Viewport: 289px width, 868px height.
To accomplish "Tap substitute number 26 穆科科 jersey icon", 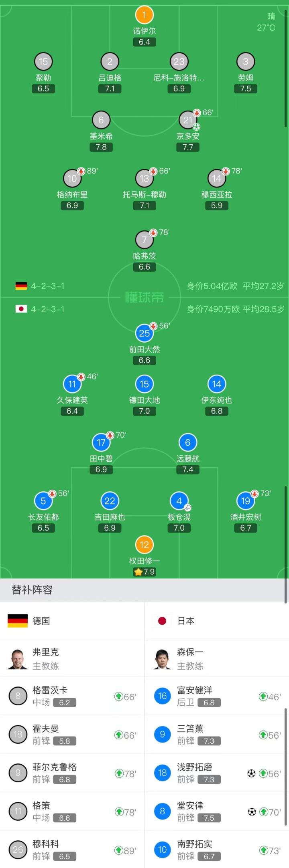I will (x=18, y=850).
